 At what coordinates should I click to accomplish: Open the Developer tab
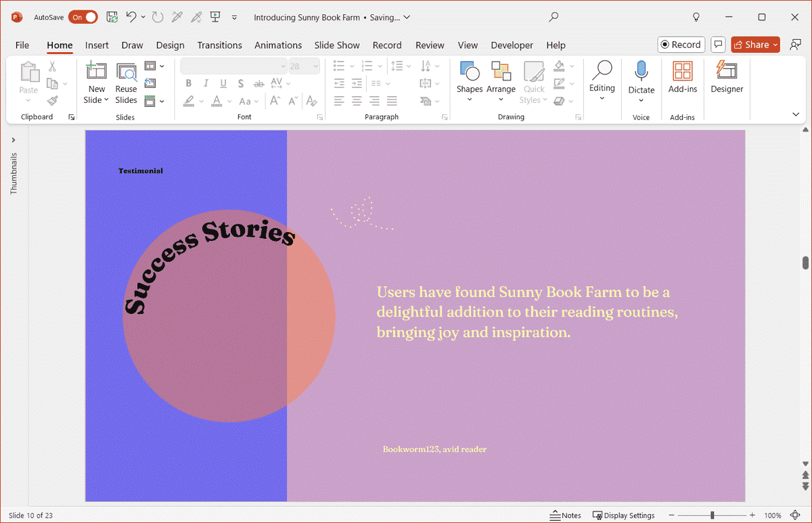click(512, 45)
